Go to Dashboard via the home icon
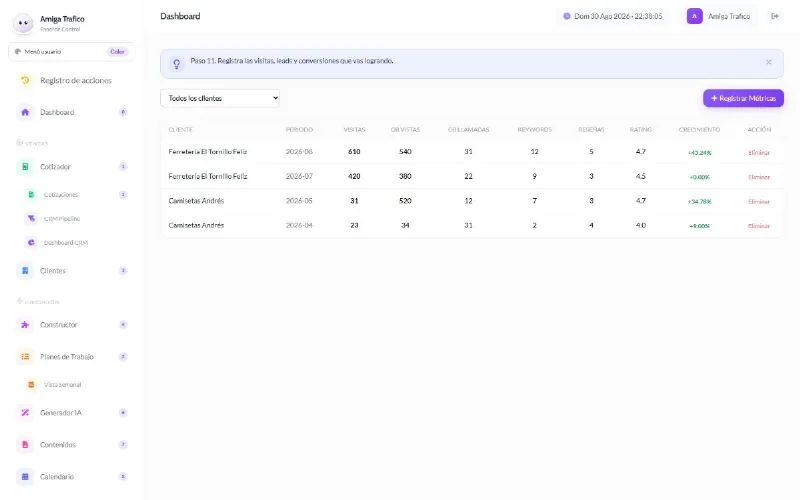 [x=25, y=112]
